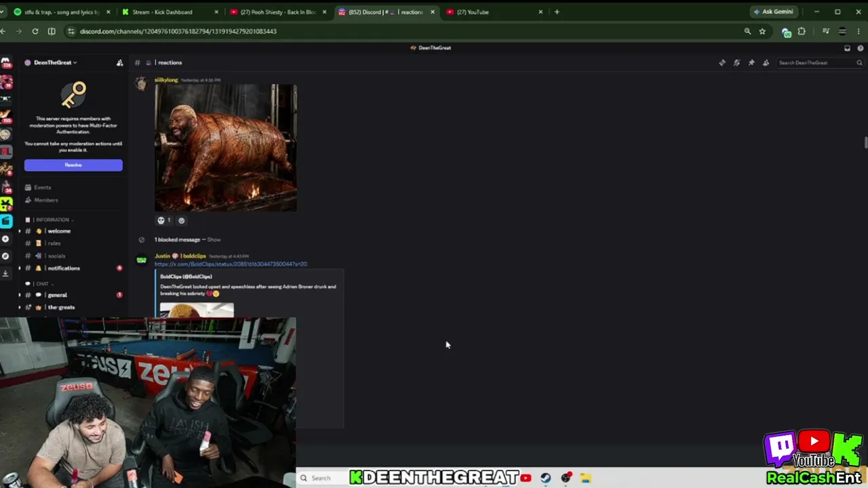Viewport: 868px width, 488px height.
Task: Open the add reaction smiley under the image
Action: [x=181, y=220]
